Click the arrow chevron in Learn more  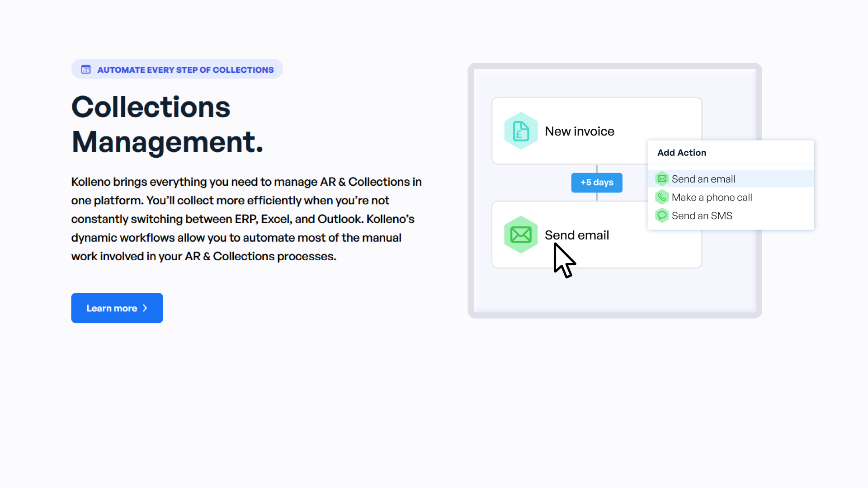[145, 308]
